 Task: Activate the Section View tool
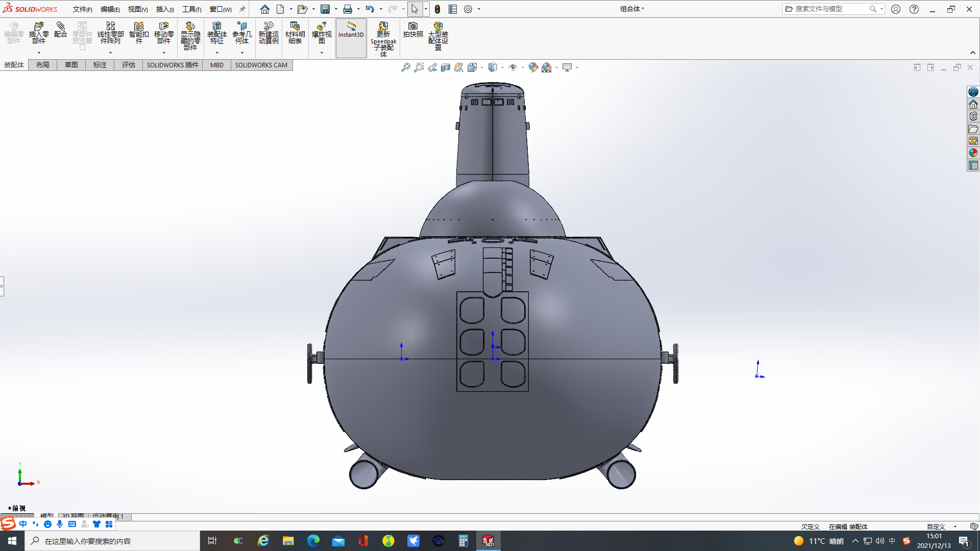[x=446, y=67]
